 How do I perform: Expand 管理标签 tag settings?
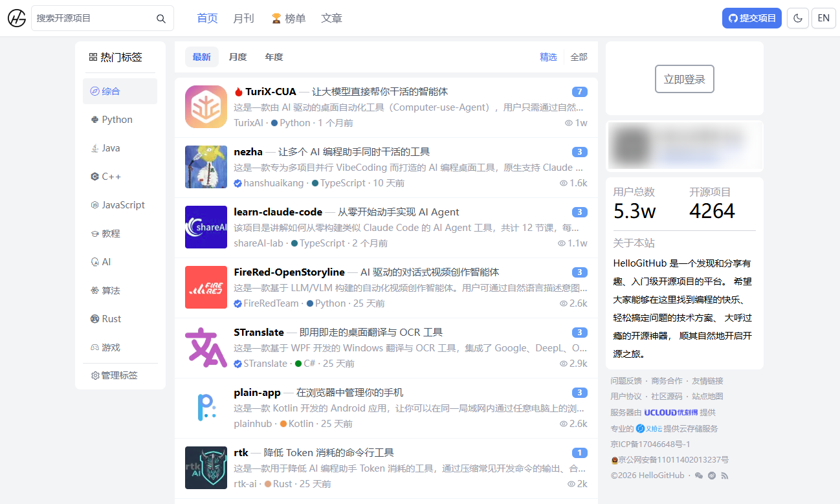115,375
